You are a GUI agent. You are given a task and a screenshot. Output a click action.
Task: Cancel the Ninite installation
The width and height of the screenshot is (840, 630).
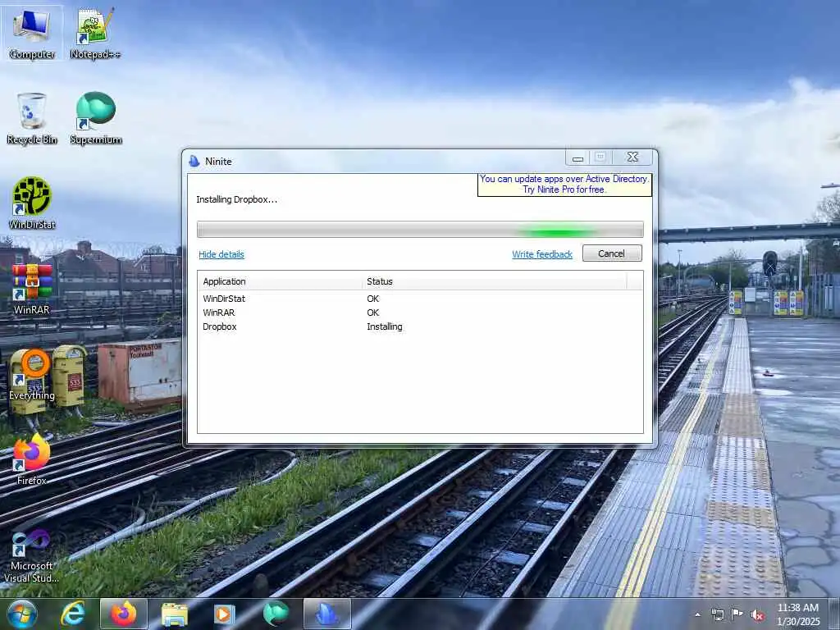[x=612, y=253]
